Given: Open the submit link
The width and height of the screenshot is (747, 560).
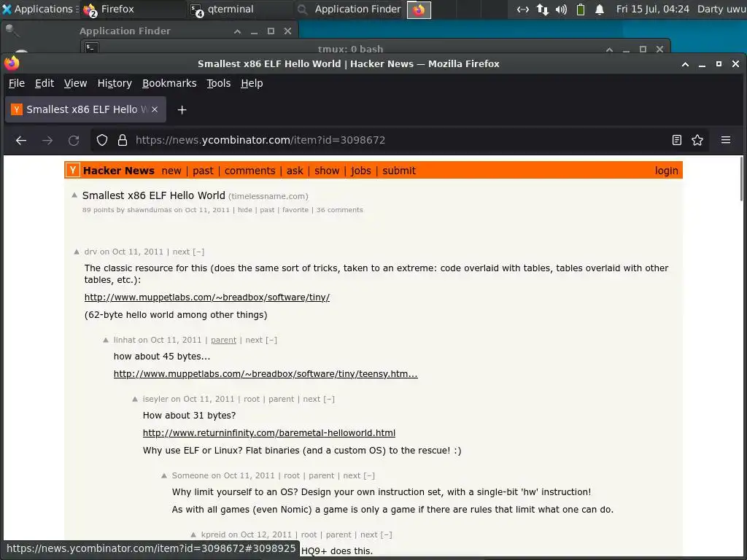Looking at the screenshot, I should 399,171.
